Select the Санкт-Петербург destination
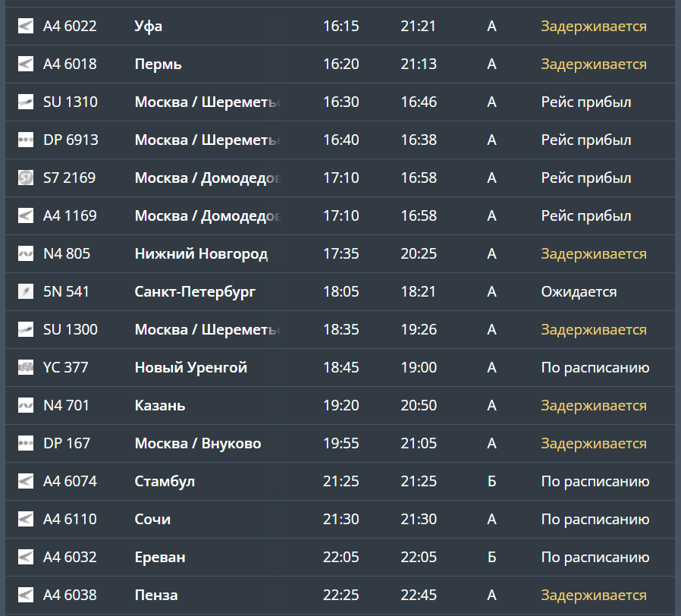The height and width of the screenshot is (616, 681). (195, 292)
